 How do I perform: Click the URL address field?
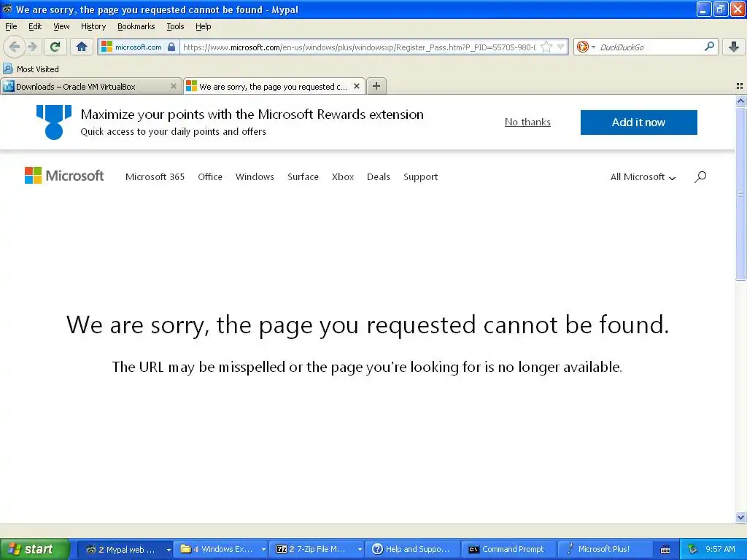tap(359, 47)
